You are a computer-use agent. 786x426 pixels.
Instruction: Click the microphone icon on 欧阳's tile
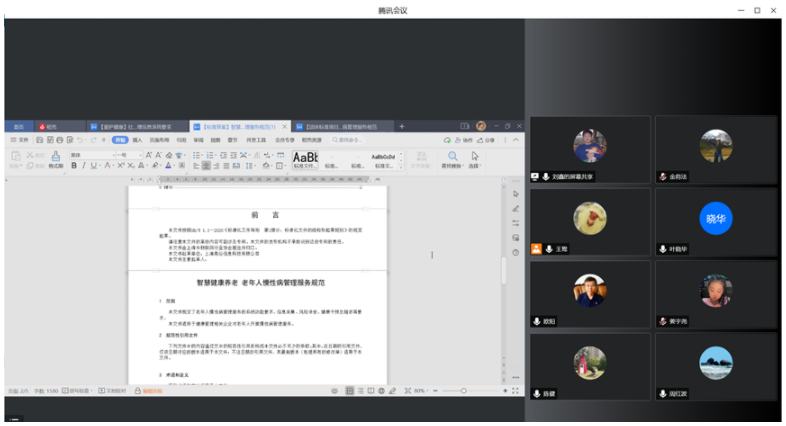pyautogui.click(x=536, y=321)
